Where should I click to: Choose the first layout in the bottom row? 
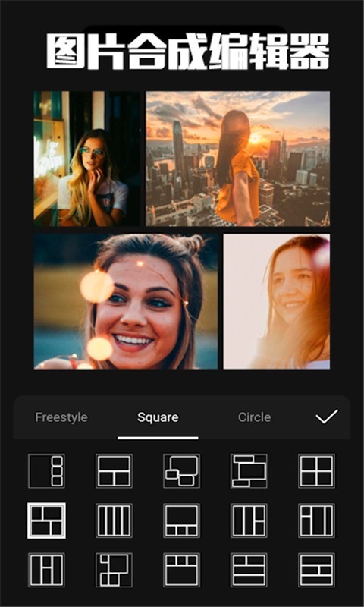(46, 570)
